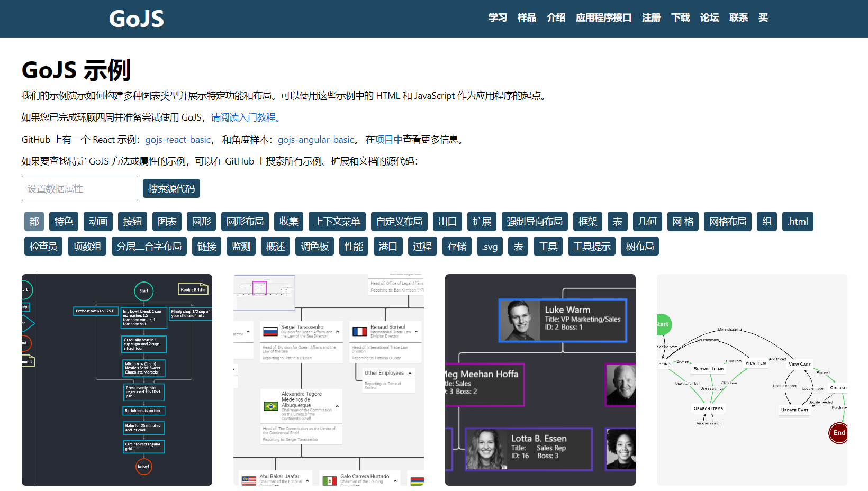Open the org chart sample with photos
The width and height of the screenshot is (868, 491).
[540, 379]
